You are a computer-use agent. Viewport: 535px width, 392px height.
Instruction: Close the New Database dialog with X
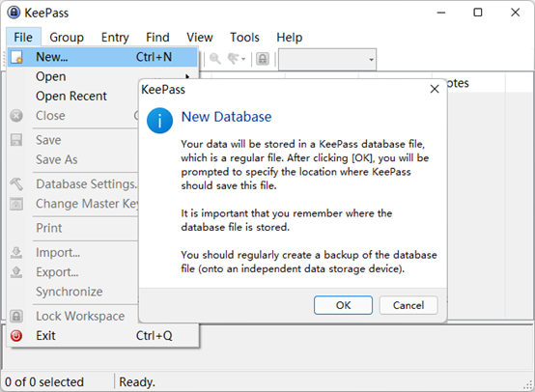click(435, 89)
